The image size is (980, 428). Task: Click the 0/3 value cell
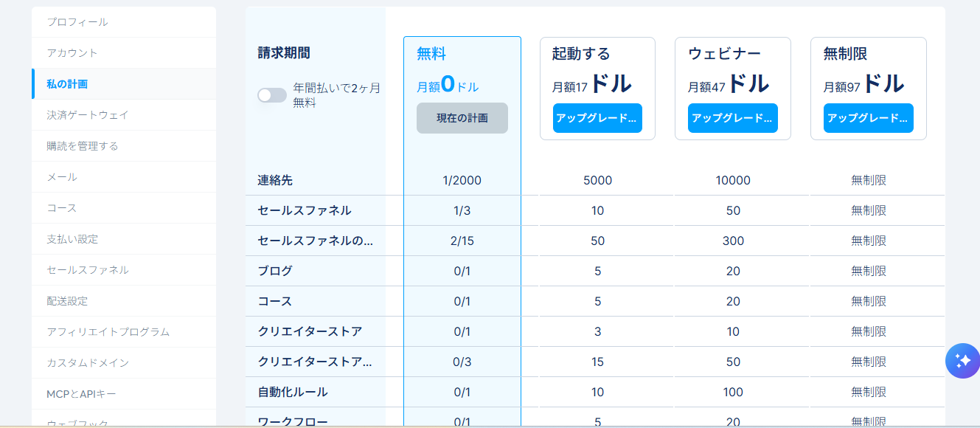coord(462,362)
